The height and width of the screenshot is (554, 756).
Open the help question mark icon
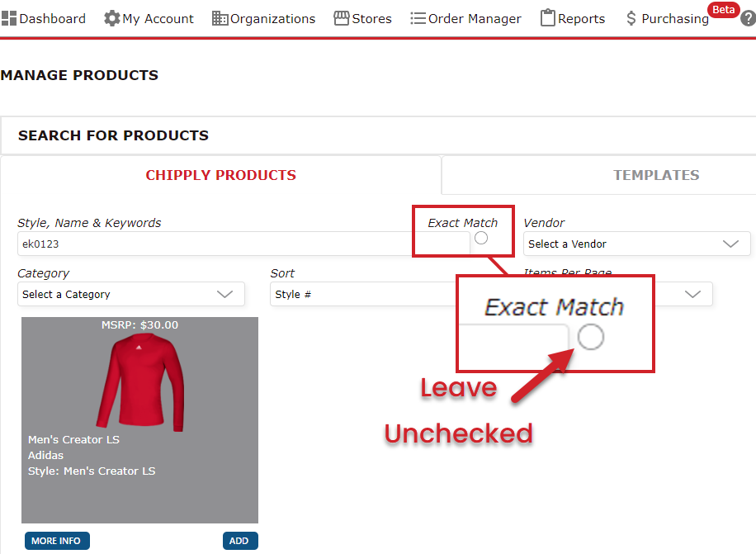[x=749, y=18]
